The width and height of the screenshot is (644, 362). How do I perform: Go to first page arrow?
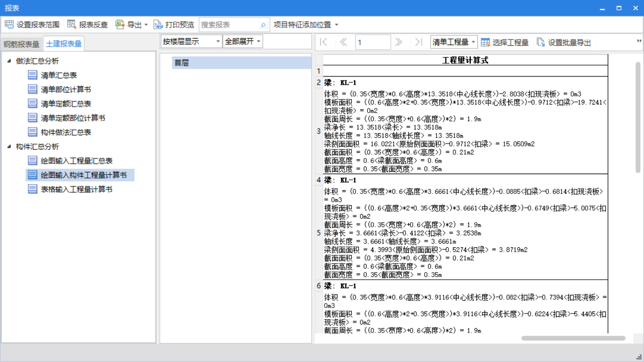[324, 42]
